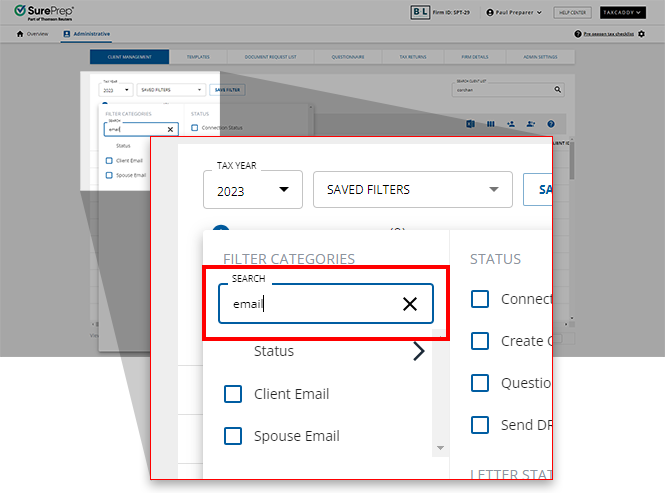Open the Document Request List tab
Image resolution: width=665 pixels, height=493 pixels.
(x=271, y=57)
